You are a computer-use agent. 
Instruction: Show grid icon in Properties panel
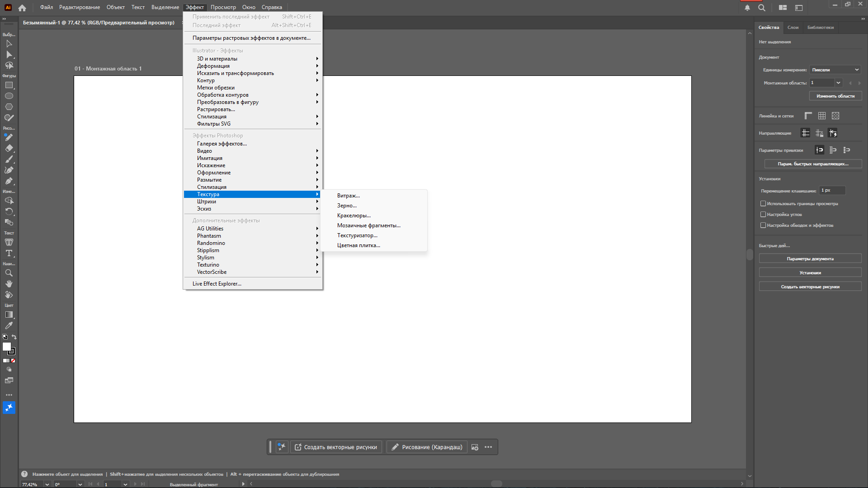(x=822, y=116)
